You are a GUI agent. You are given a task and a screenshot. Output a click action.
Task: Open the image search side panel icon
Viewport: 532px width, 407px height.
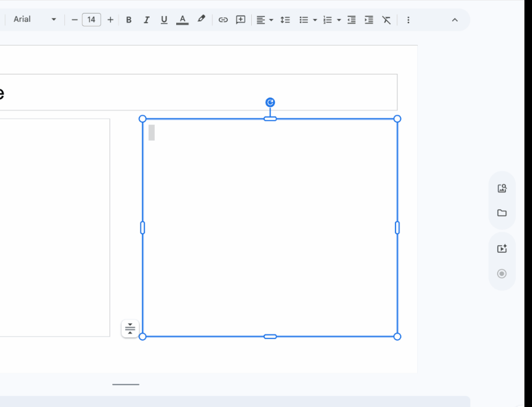[502, 188]
